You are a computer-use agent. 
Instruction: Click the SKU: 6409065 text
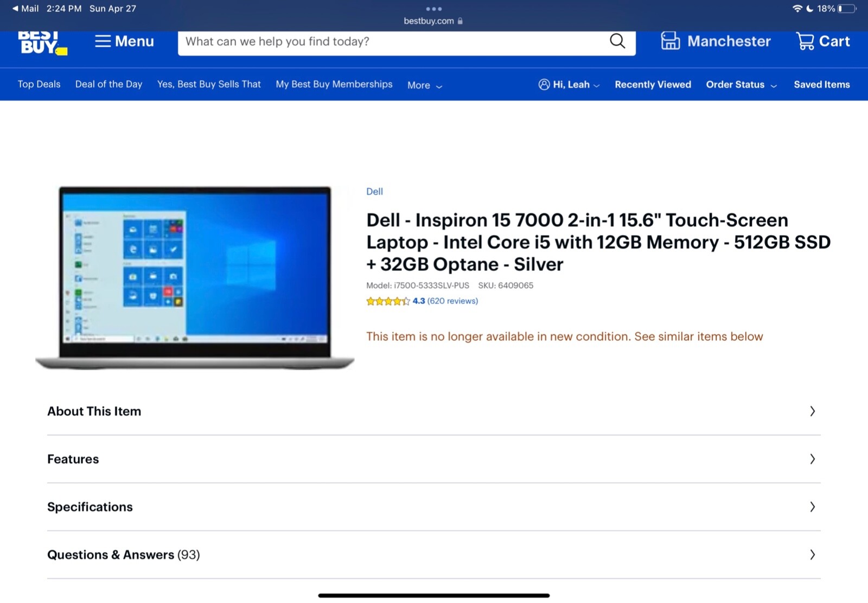(x=506, y=285)
